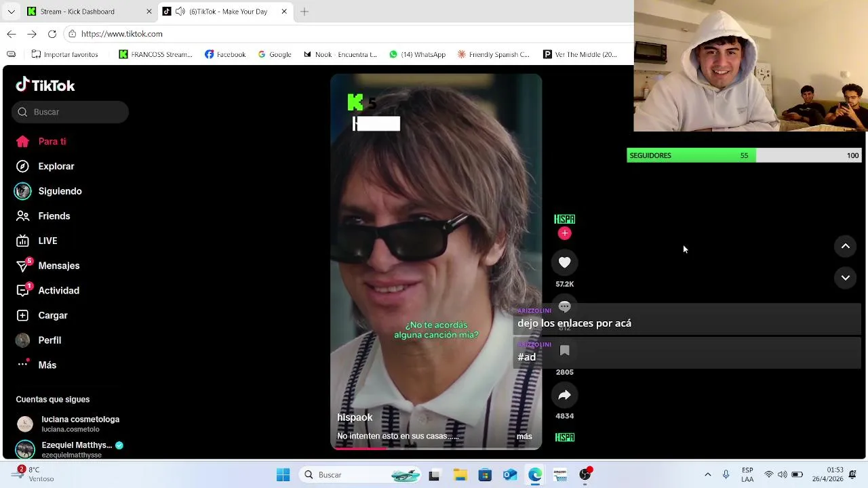
Task: Open FRANCOS5 Stream bookmark
Action: pyautogui.click(x=155, y=54)
